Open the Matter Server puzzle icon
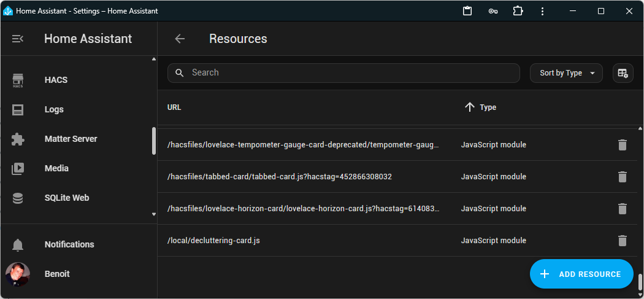 [18, 139]
